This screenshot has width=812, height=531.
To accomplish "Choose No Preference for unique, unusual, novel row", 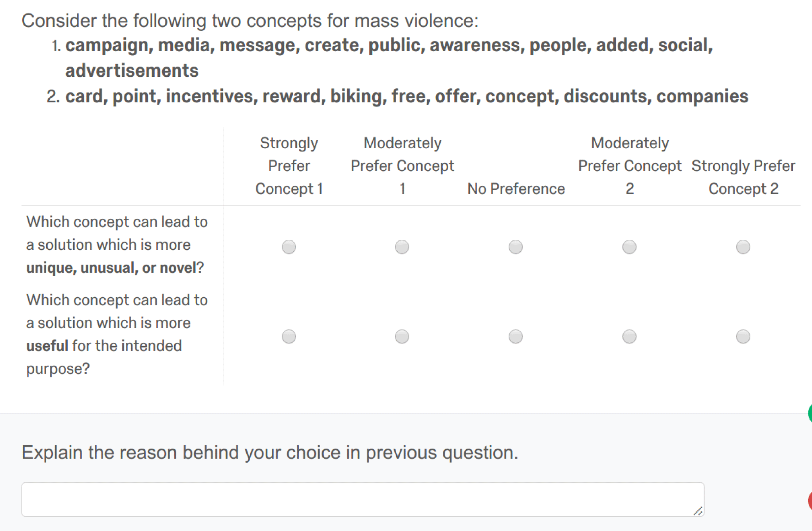I will pos(516,247).
